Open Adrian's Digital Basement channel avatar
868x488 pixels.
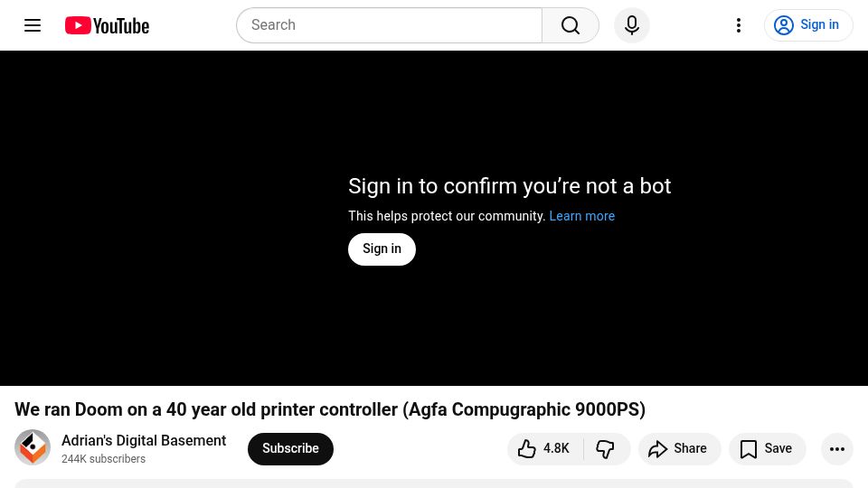click(33, 447)
